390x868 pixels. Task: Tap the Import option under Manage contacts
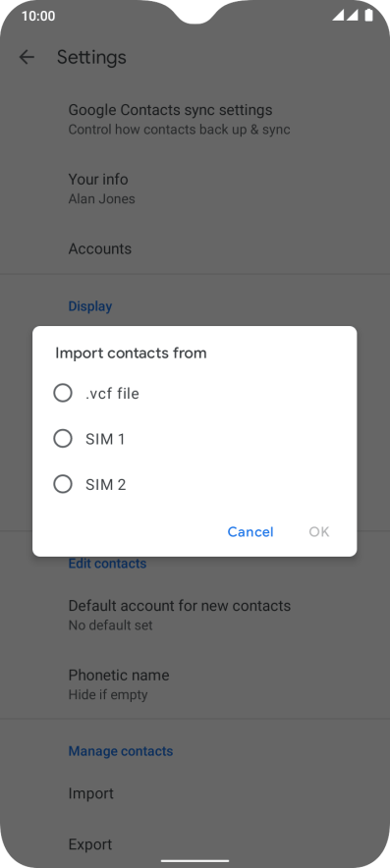pos(195,793)
